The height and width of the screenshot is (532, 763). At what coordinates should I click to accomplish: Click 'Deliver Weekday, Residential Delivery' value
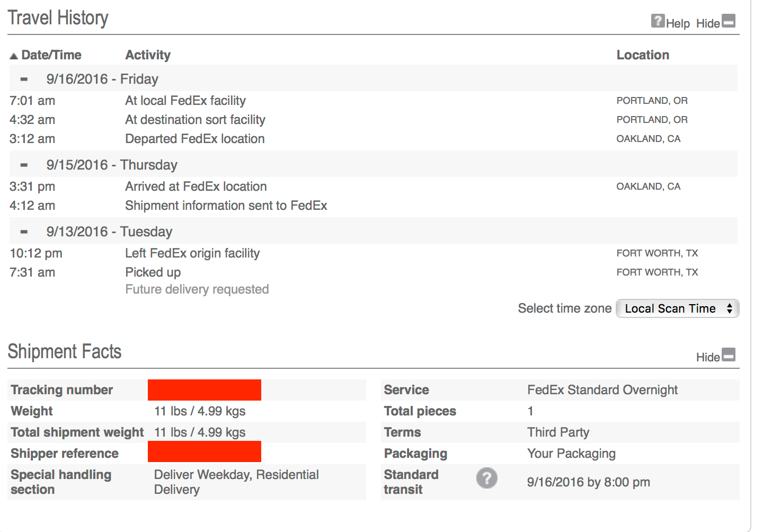point(236,482)
